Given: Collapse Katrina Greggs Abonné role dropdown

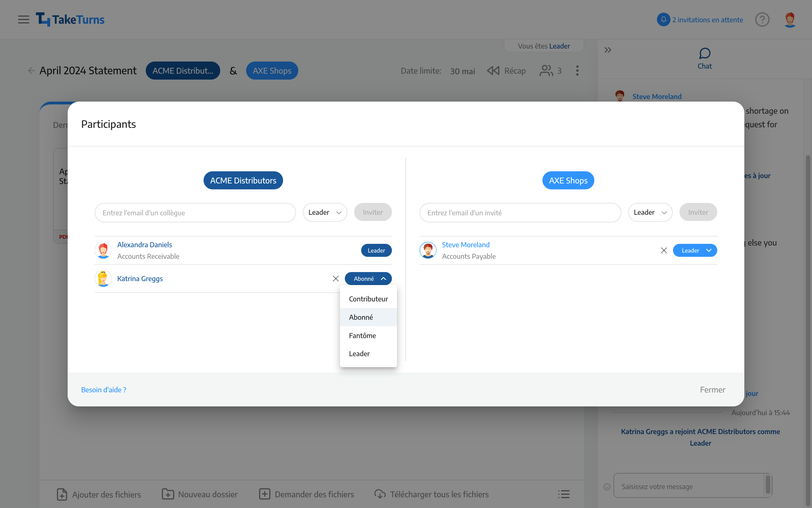Looking at the screenshot, I should click(x=368, y=279).
